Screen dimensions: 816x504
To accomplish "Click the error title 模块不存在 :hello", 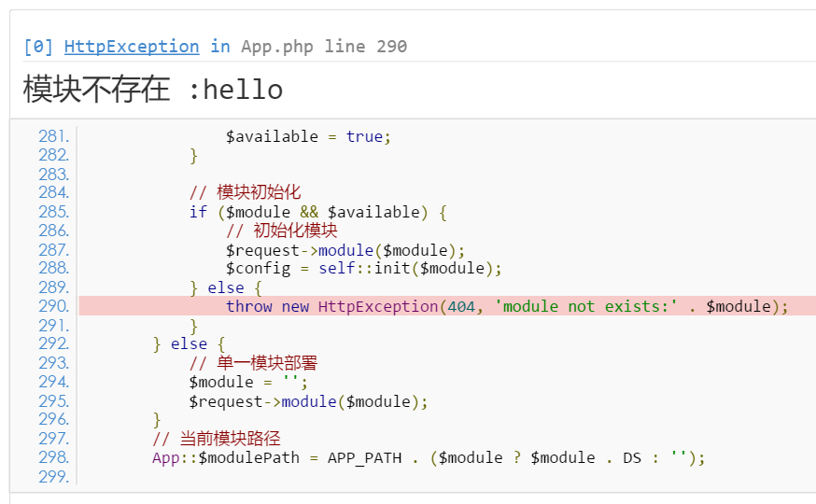I will pos(153,89).
